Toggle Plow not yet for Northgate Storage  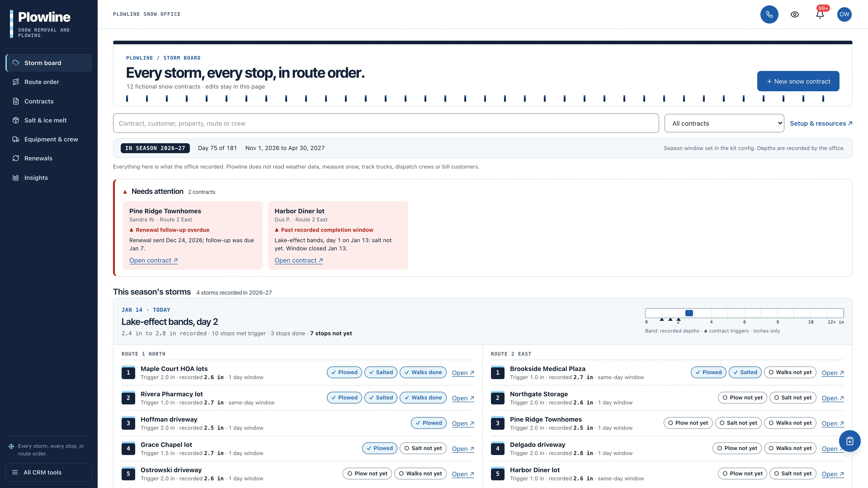742,398
